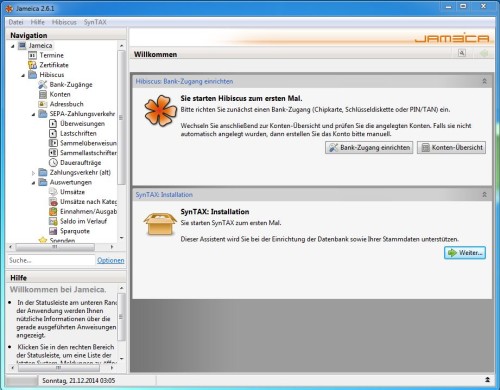Open Zertifikate via its certificate icon
Image resolution: width=500 pixels, height=390 pixels.
pyautogui.click(x=32, y=65)
